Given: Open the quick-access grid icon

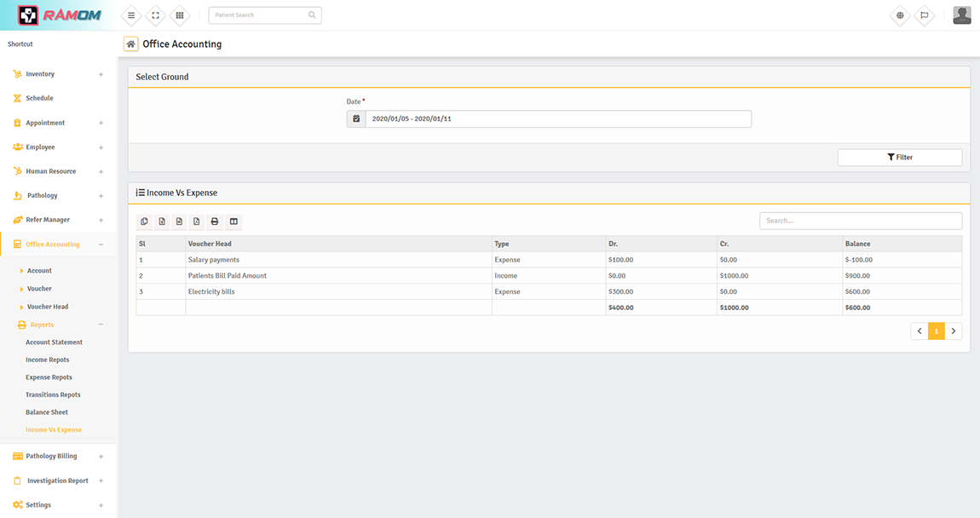Looking at the screenshot, I should (x=180, y=15).
